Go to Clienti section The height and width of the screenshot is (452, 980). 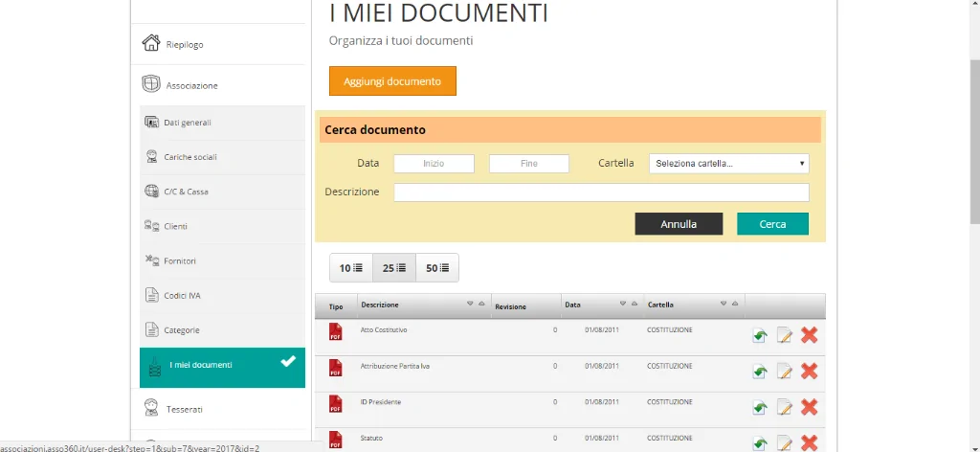coord(222,226)
